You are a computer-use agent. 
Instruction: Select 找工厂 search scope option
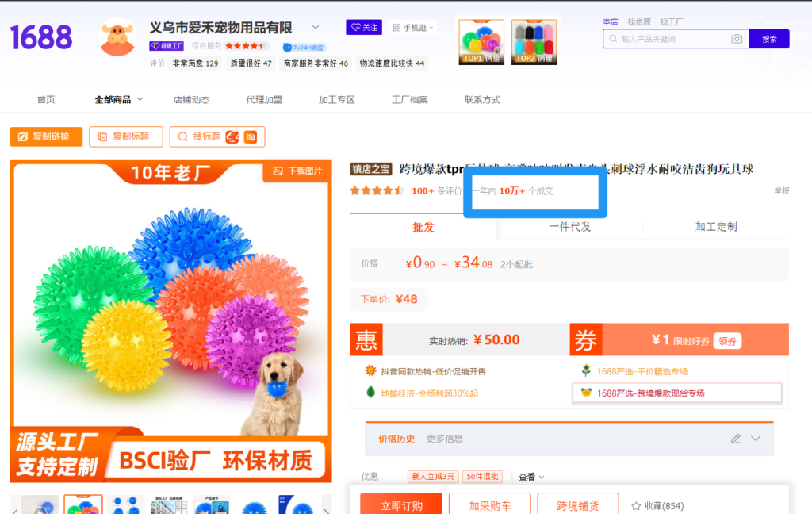pyautogui.click(x=672, y=21)
